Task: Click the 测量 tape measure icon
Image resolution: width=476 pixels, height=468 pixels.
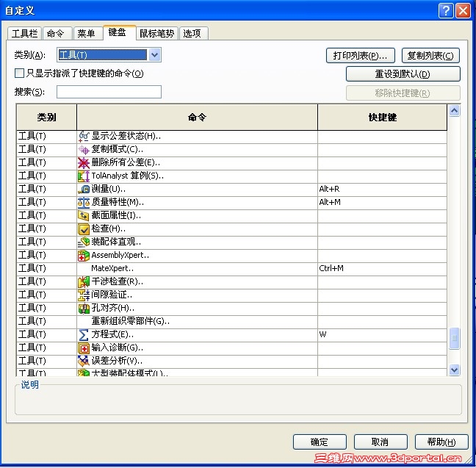Action: click(x=84, y=190)
